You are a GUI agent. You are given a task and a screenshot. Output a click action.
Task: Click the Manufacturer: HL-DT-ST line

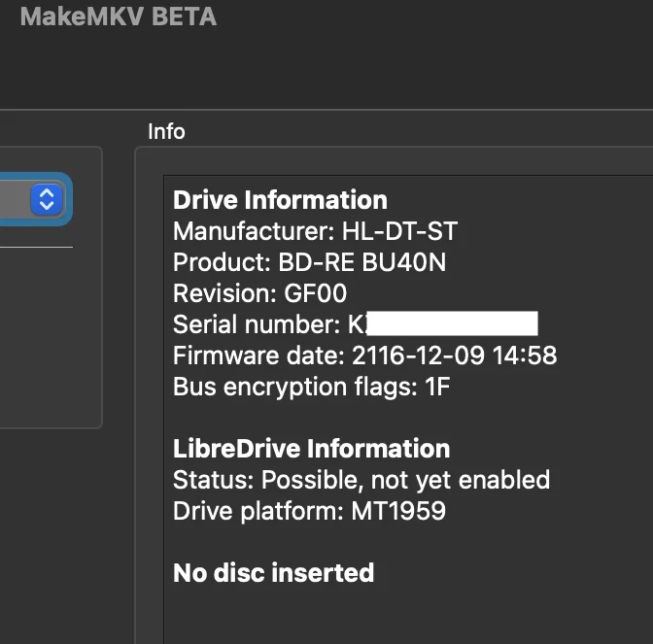(315, 231)
